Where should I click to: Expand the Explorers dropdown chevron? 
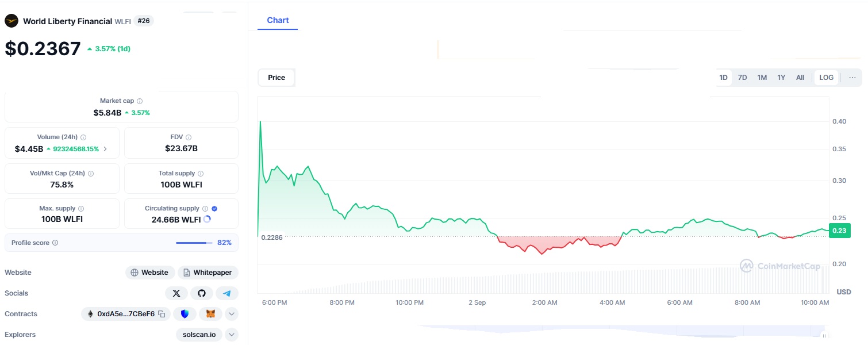(232, 335)
